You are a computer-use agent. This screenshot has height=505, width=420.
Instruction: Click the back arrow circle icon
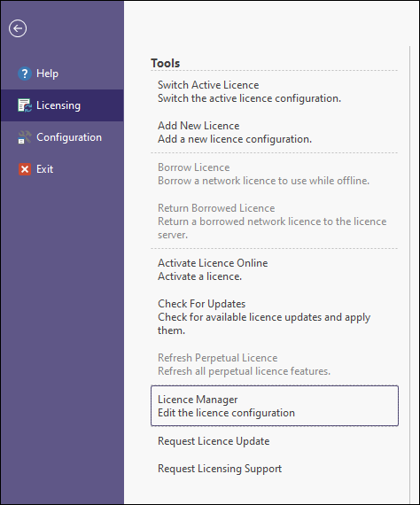18,28
